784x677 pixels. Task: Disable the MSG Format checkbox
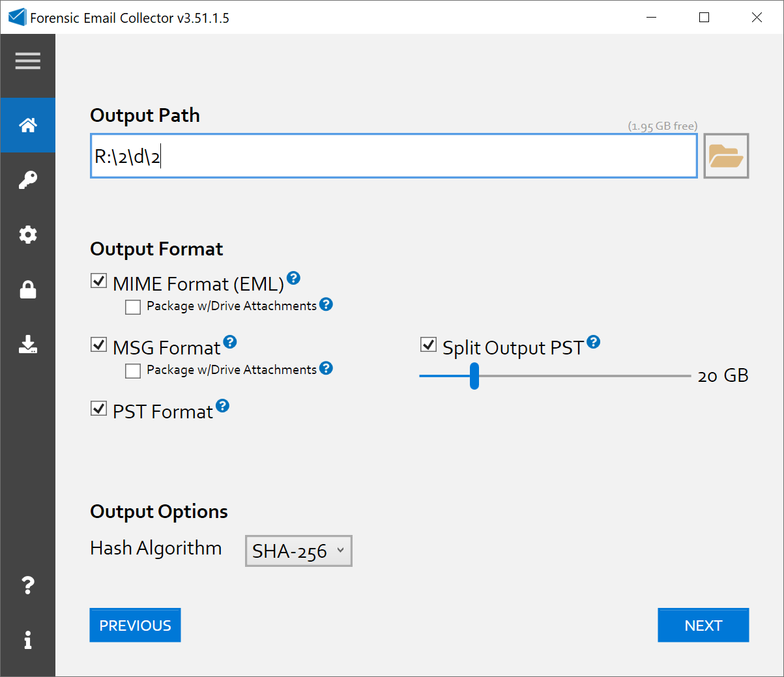[99, 345]
